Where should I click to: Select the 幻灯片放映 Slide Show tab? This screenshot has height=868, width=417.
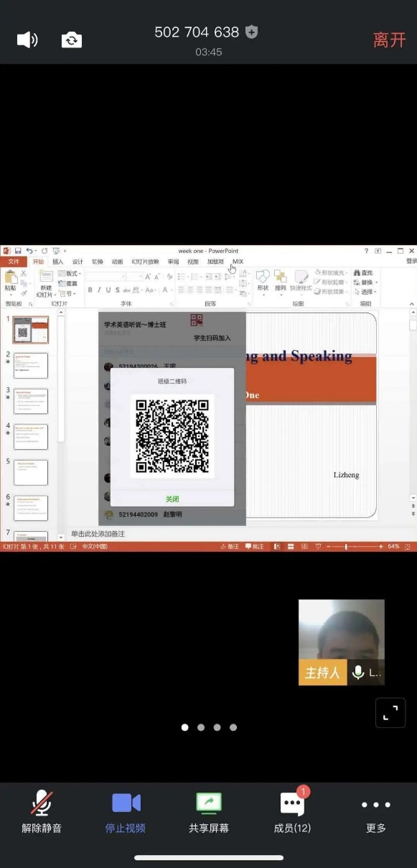(145, 262)
